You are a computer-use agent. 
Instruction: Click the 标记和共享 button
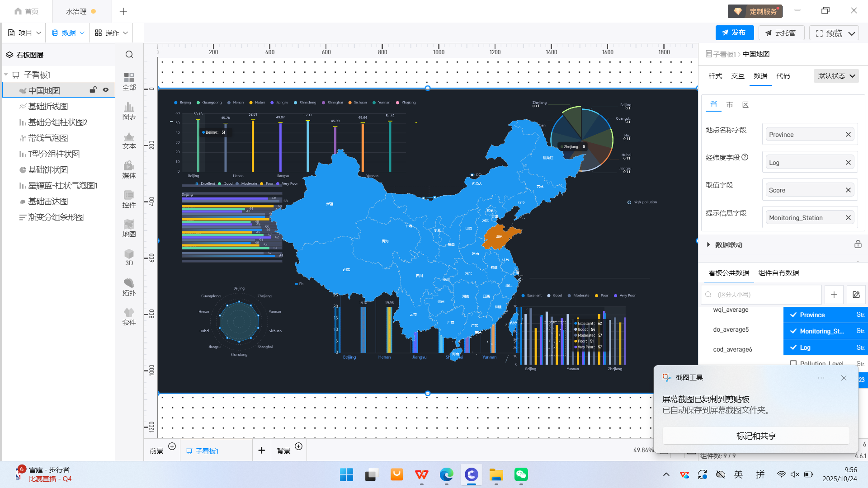[x=755, y=436]
